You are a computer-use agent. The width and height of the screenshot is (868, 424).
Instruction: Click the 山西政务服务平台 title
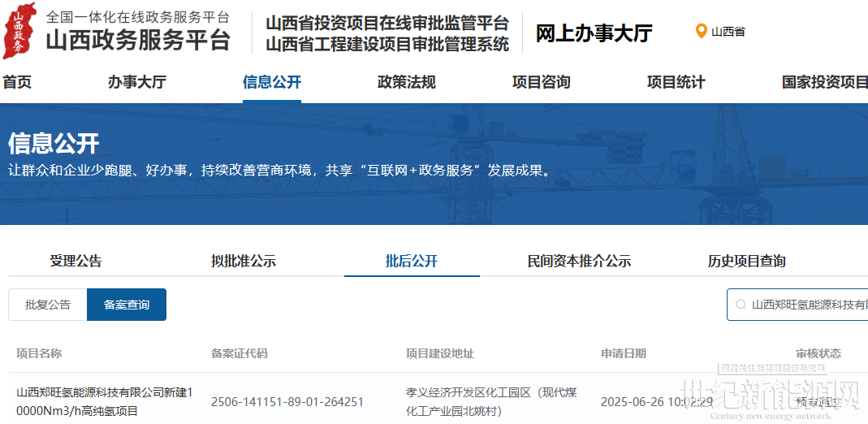(x=137, y=41)
